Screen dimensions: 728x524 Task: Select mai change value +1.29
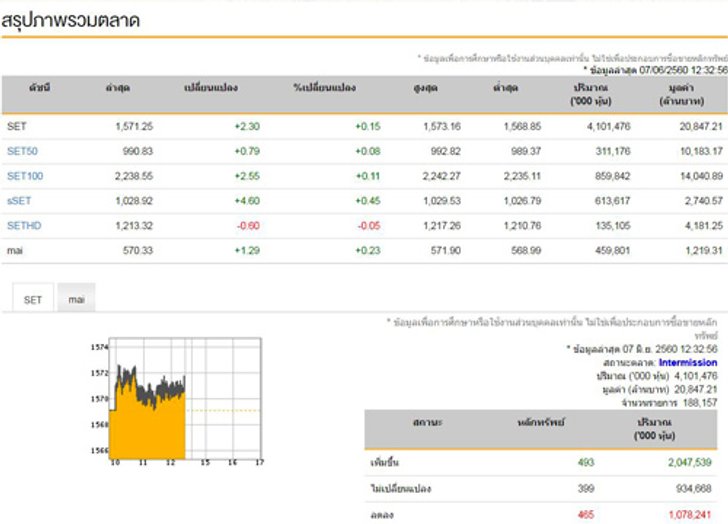point(247,251)
